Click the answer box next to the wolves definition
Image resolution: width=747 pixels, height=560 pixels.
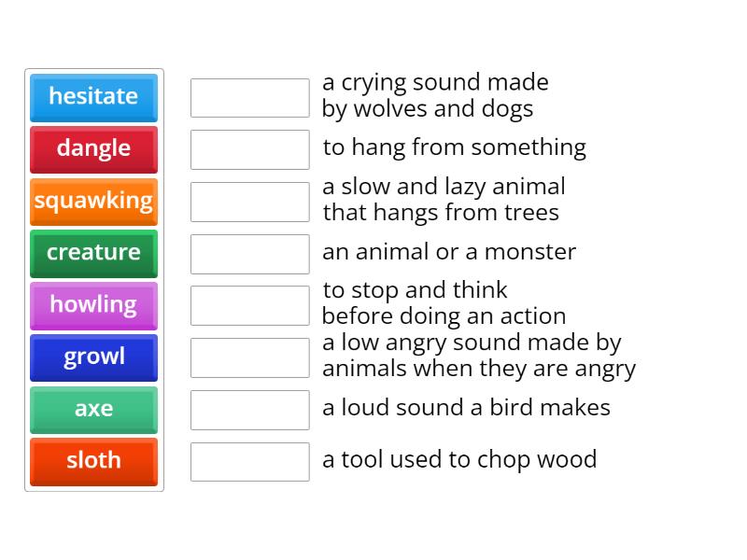coord(249,95)
